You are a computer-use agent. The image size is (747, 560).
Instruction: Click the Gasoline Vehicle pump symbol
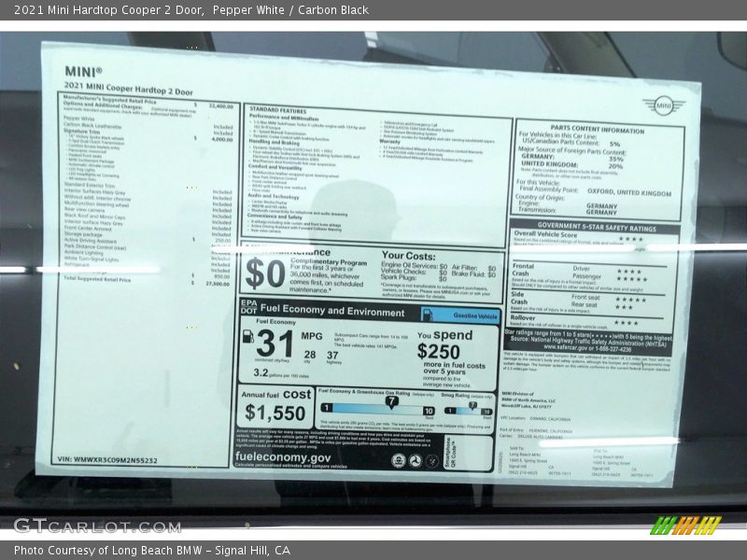[429, 315]
